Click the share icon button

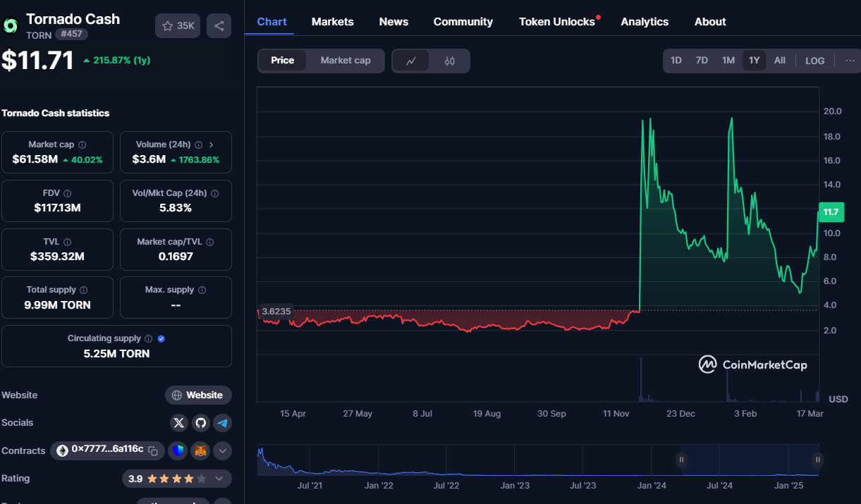pyautogui.click(x=219, y=26)
